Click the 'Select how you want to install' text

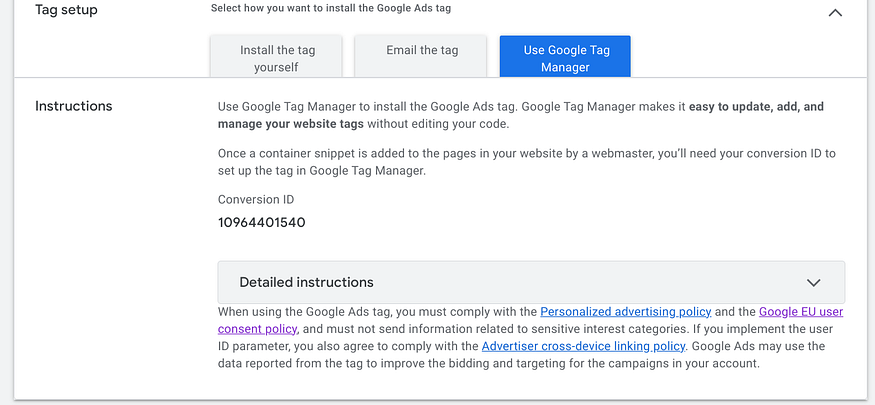(331, 8)
